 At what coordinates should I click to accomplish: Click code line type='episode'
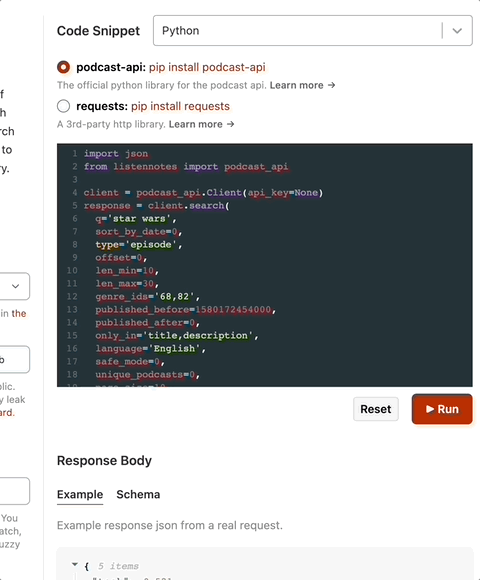(139, 245)
